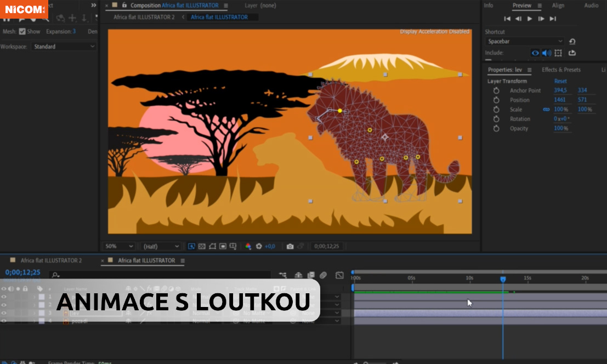The width and height of the screenshot is (607, 364).
Task: Toggle shy layers hide in timeline
Action: [298, 275]
